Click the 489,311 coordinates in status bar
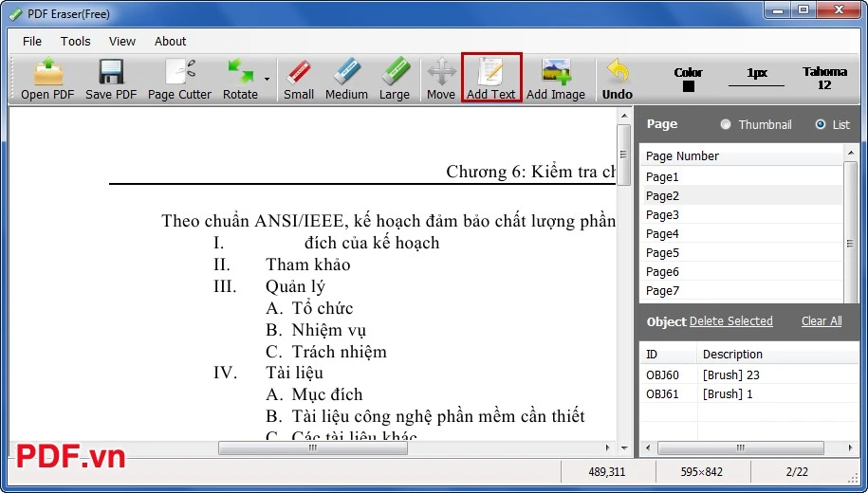Viewport: 868px width, 493px height. 607,472
